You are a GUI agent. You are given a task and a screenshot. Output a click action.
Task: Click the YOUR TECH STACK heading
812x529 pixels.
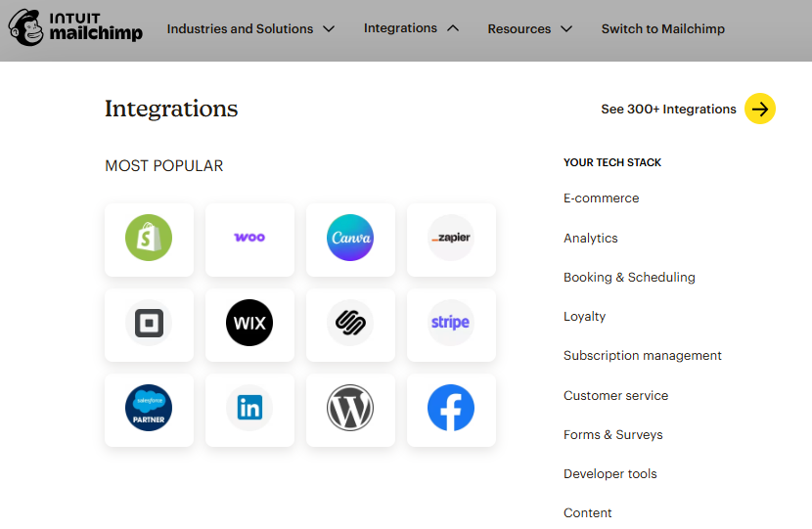tap(612, 162)
